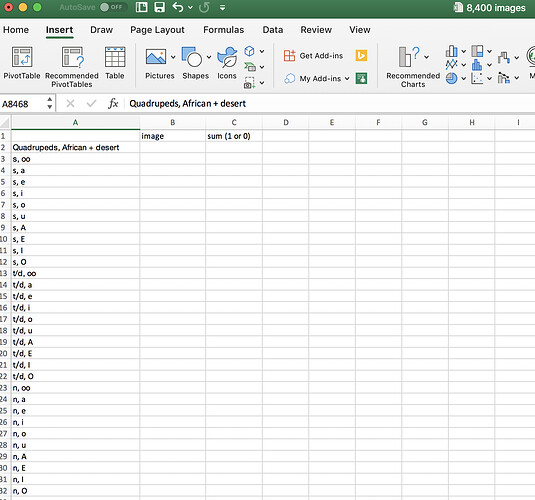Screen dimensions: 535x500
Task: Click the Bing add-in icon
Action: pos(361,55)
